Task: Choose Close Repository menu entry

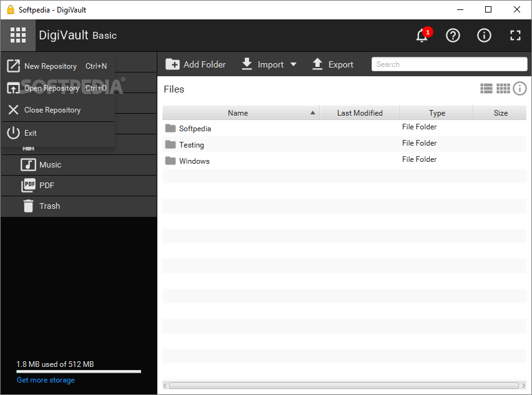Action: [58, 110]
